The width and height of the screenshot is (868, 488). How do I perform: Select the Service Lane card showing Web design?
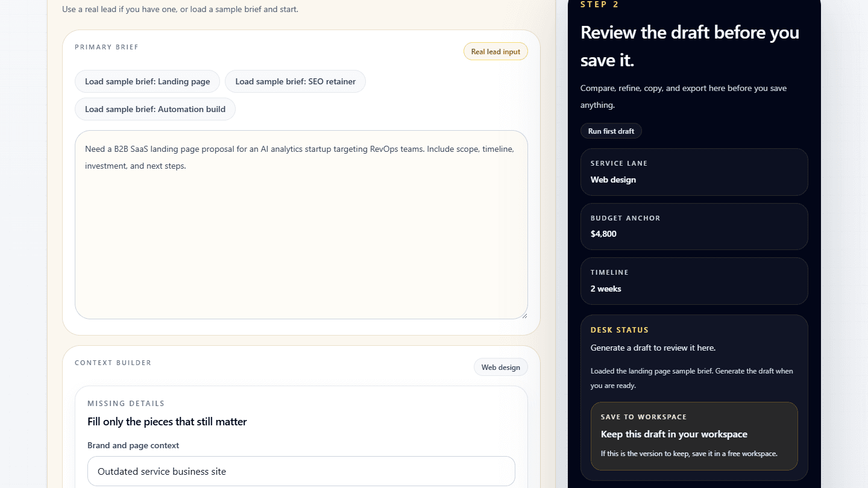[694, 172]
